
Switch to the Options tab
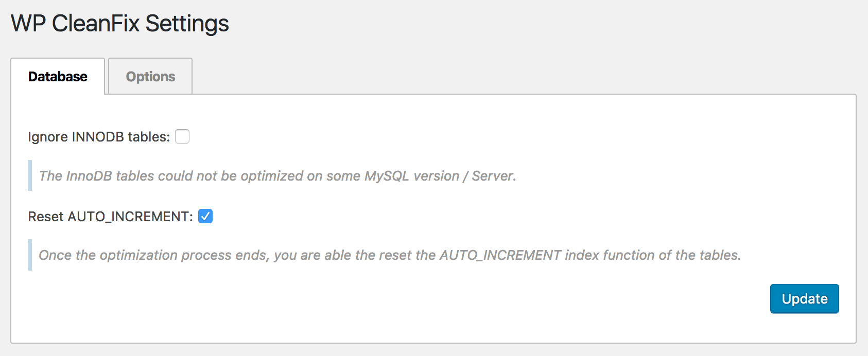coord(150,76)
